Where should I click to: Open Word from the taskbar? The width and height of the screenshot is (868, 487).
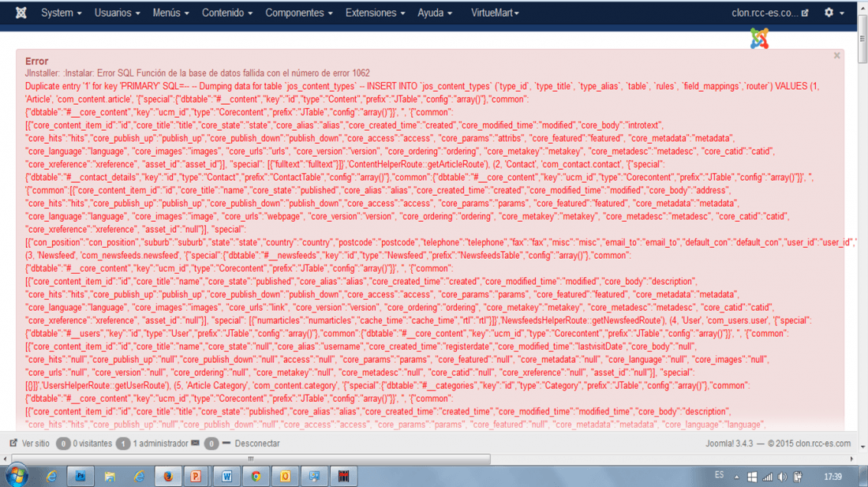(226, 476)
